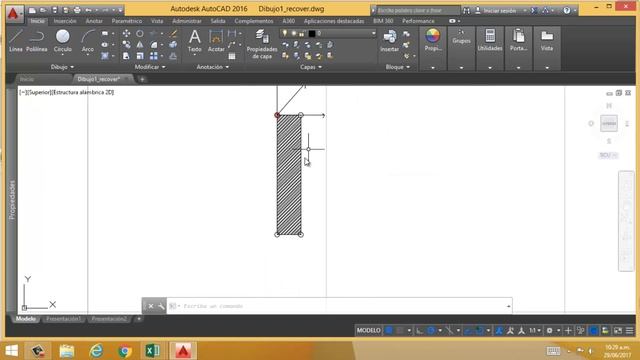This screenshot has width=640, height=360.
Task: Switch to the Anotar ribbon tab
Action: click(x=94, y=21)
